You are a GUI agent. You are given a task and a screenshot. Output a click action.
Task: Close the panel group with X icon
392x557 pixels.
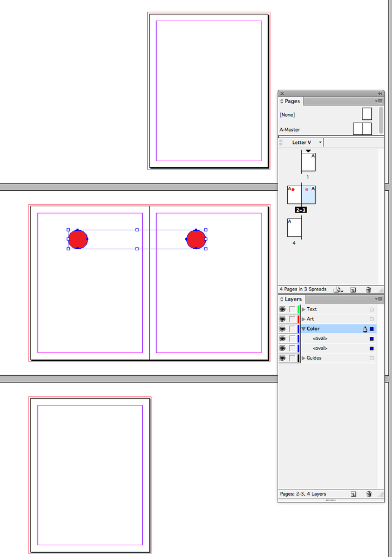pyautogui.click(x=282, y=94)
